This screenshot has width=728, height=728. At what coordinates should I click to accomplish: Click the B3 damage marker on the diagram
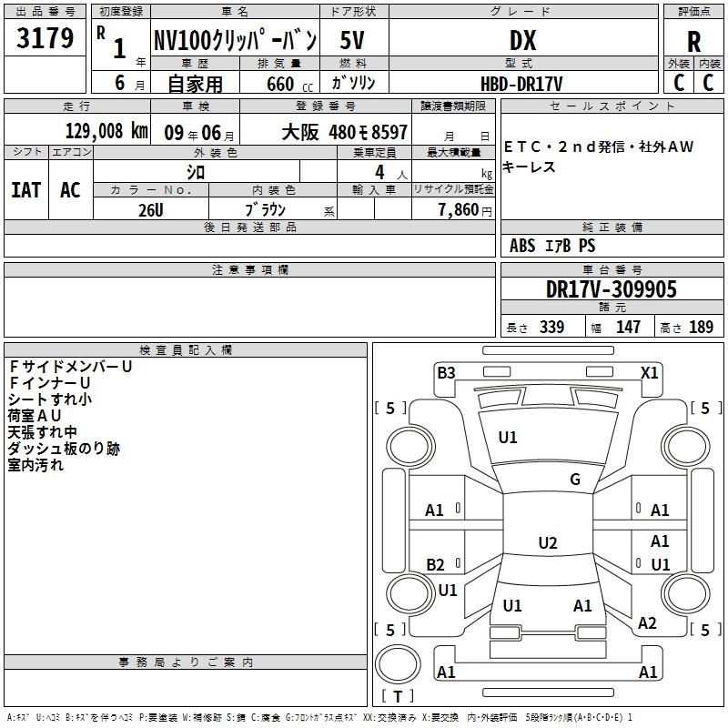click(x=446, y=372)
